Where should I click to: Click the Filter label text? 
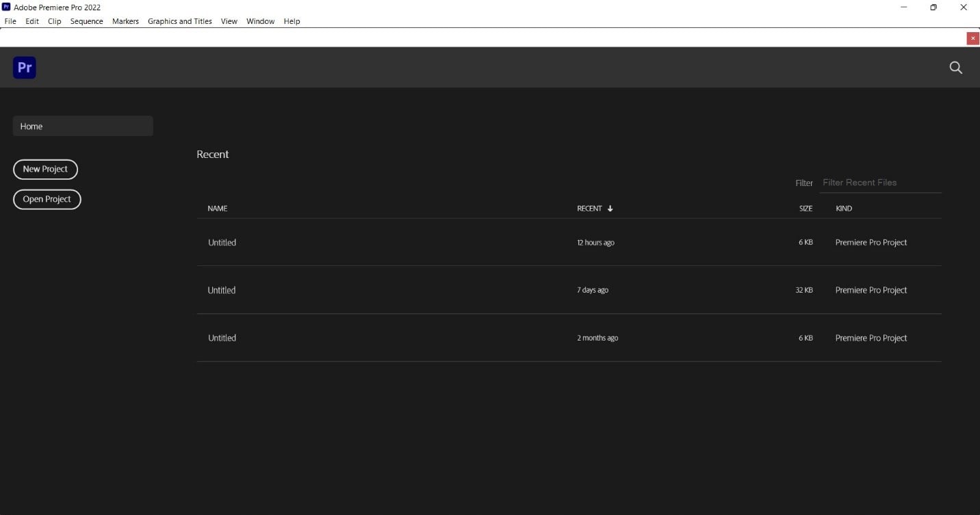point(804,183)
